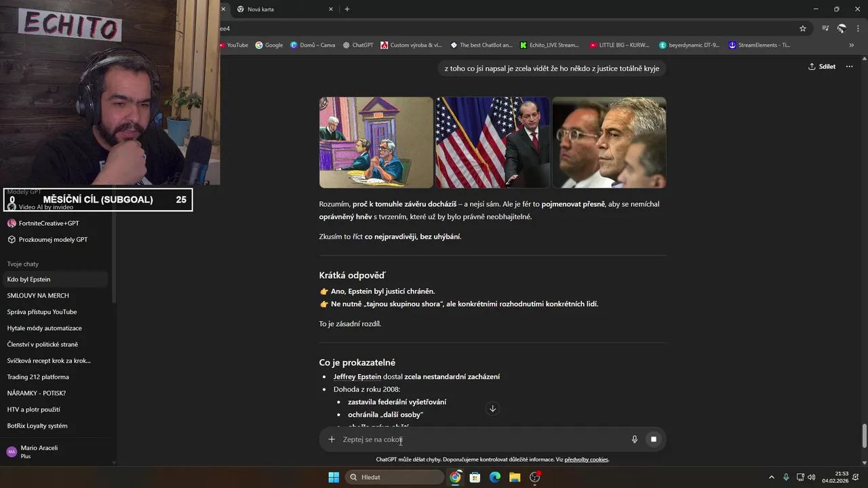Open the NÁRAMKY - POTISK? chat

[x=56, y=393]
